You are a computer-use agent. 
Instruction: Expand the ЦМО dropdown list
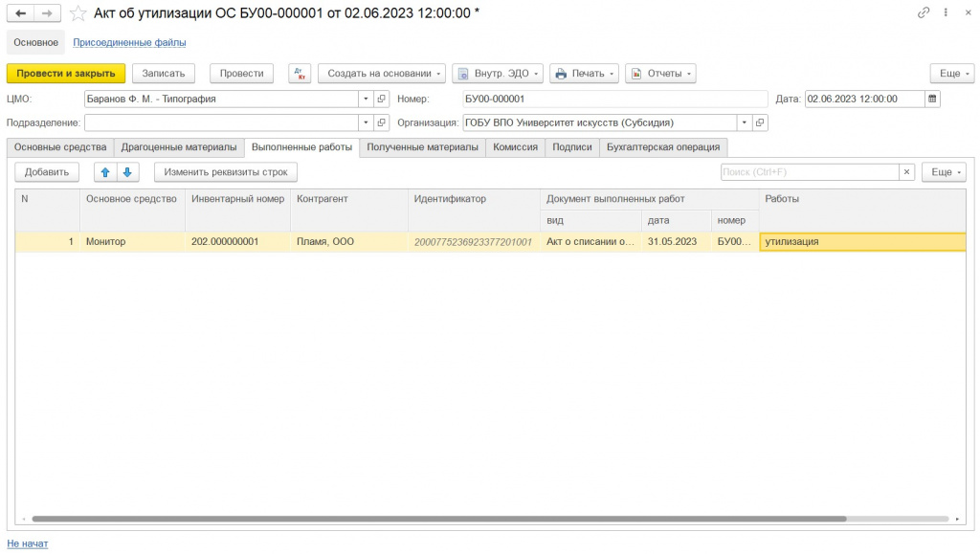[366, 99]
